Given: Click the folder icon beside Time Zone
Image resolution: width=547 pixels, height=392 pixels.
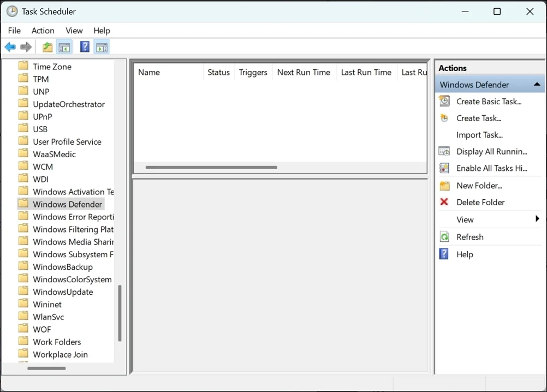Looking at the screenshot, I should 23,66.
